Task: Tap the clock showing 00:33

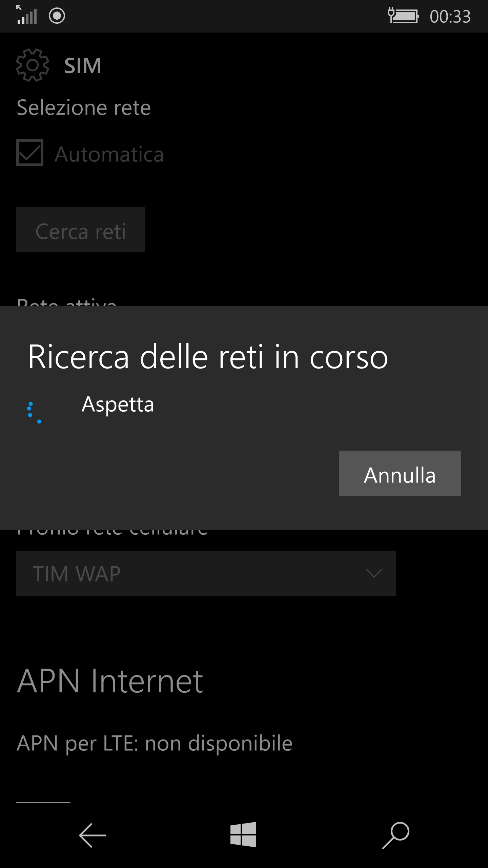Action: [x=450, y=16]
